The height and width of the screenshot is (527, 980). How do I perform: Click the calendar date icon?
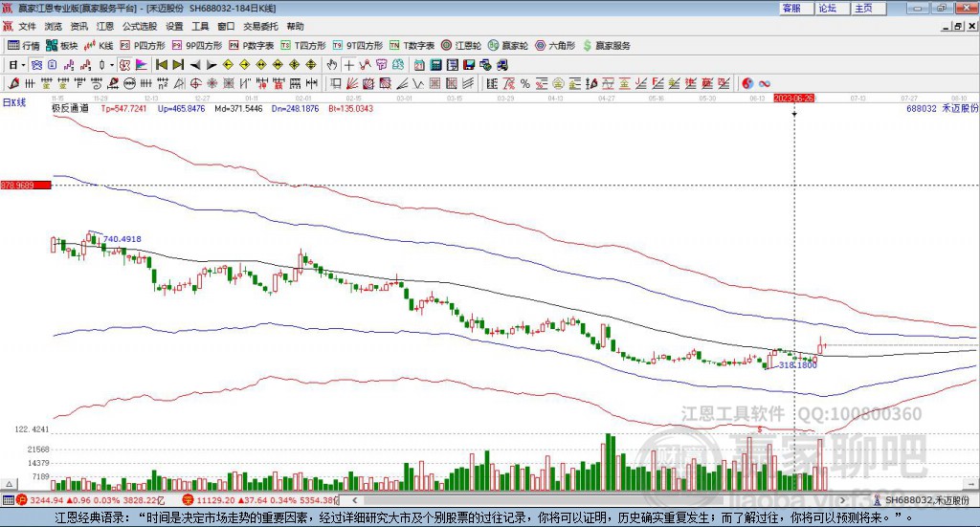click(419, 65)
